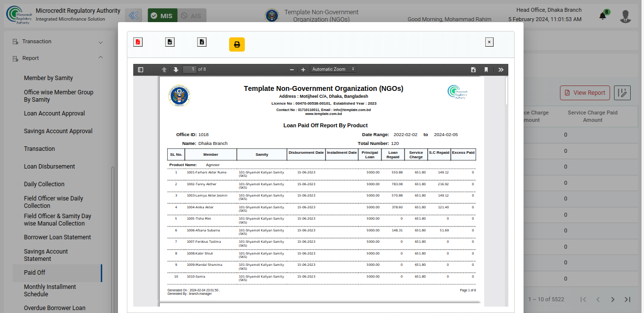Open Daily Collection report
Viewport: 644px width, 313px height.
[44, 184]
